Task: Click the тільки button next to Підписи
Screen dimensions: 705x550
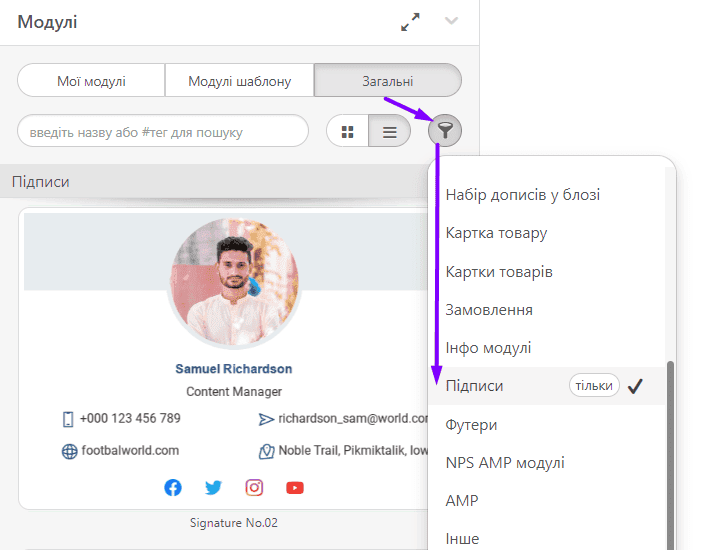Action: pos(594,386)
